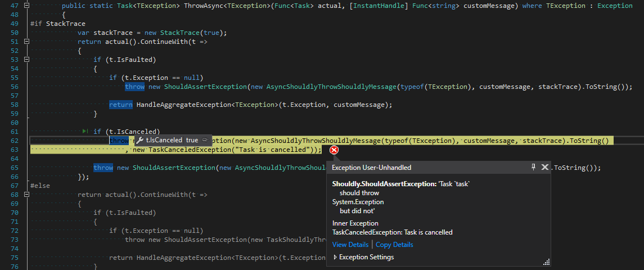
Task: Click the Copy Details link
Action: click(394, 245)
